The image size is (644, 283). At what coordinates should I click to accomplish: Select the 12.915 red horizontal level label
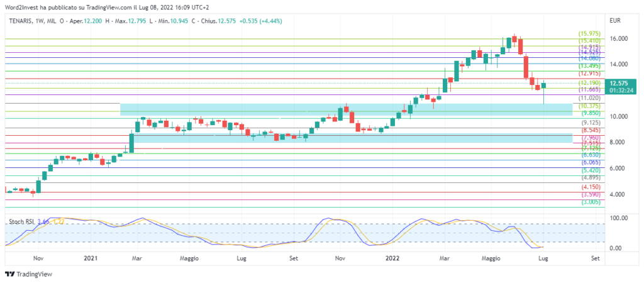click(x=590, y=74)
